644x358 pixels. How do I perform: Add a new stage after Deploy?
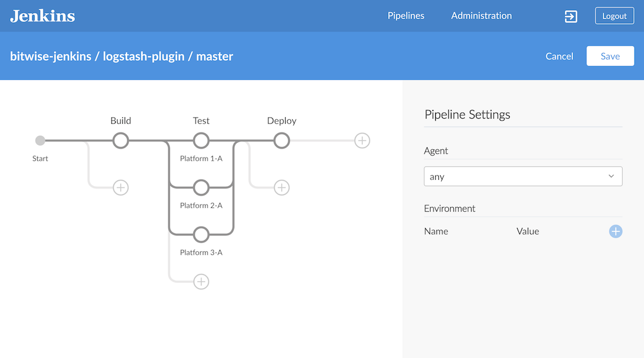click(362, 141)
